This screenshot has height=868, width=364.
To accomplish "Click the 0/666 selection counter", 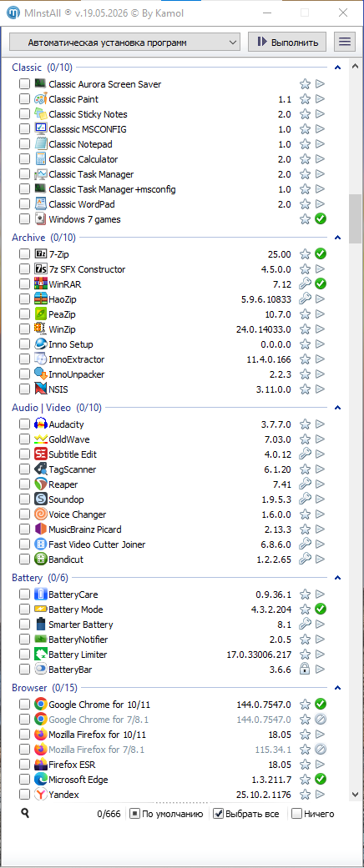I will pyautogui.click(x=107, y=814).
